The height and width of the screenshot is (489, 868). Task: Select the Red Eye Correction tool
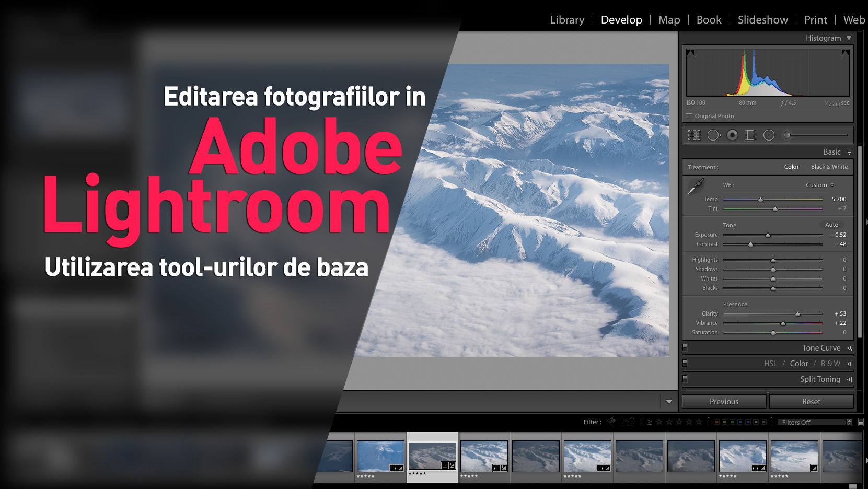733,135
